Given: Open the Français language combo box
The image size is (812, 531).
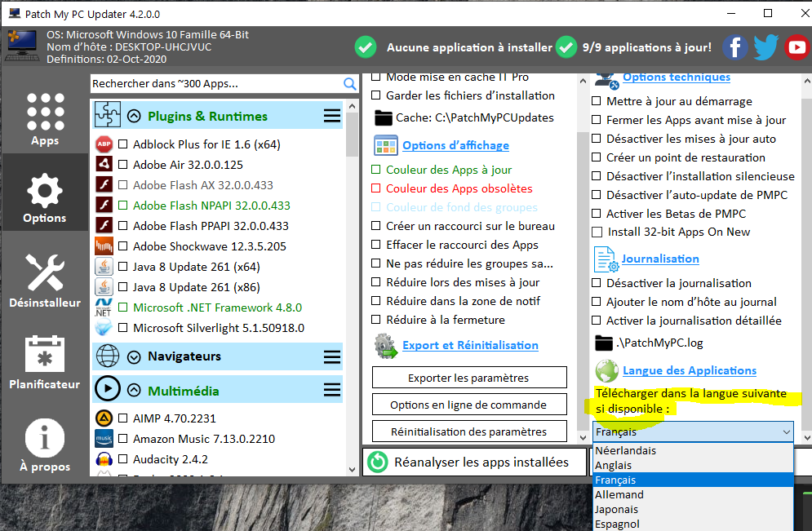Looking at the screenshot, I should [x=693, y=431].
